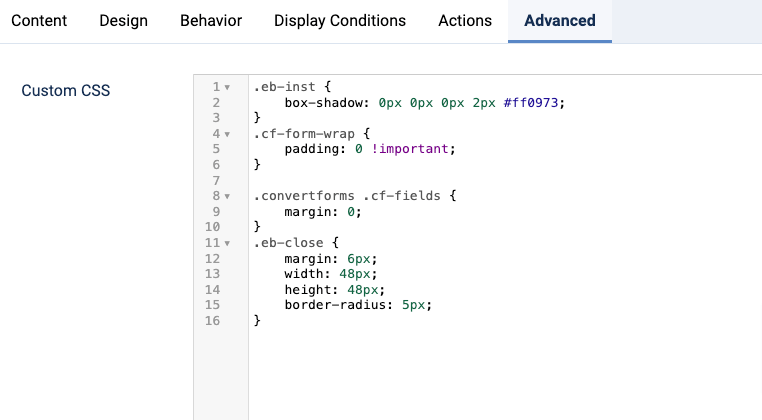762x420 pixels.
Task: Click the closing brace on line 16
Action: tap(257, 320)
